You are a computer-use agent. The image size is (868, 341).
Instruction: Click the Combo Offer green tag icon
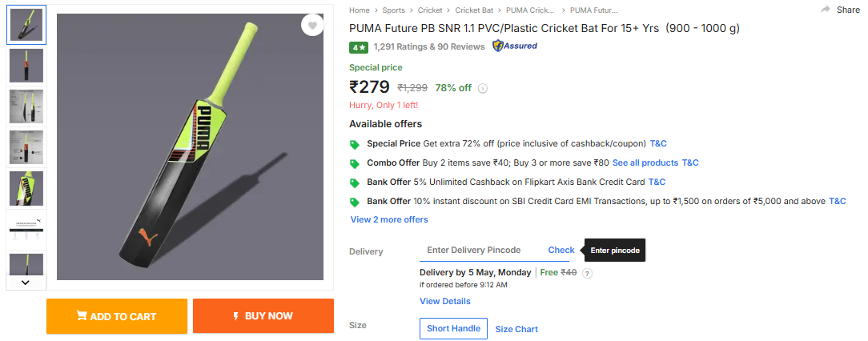click(355, 163)
